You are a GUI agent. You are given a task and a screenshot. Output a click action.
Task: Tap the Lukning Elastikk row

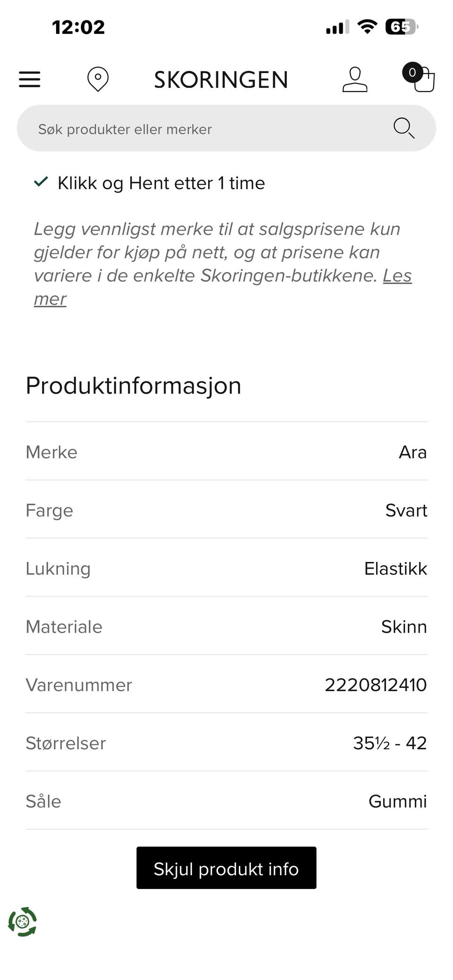[x=226, y=568]
